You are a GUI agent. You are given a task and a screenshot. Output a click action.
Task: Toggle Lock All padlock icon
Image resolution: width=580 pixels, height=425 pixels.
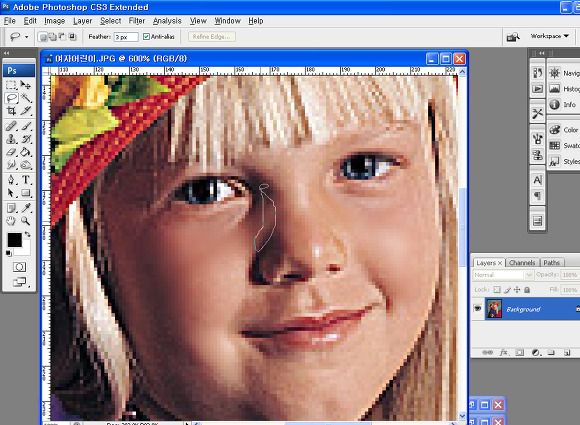(x=527, y=290)
